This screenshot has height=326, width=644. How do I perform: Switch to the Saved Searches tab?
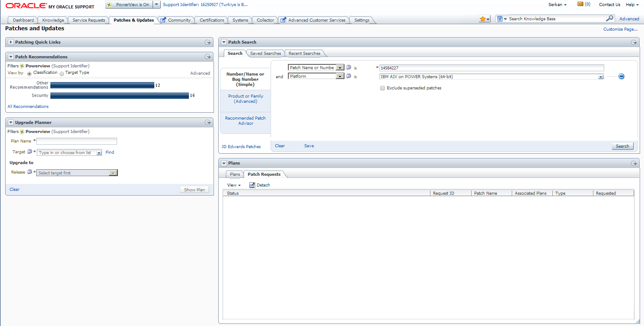point(265,53)
